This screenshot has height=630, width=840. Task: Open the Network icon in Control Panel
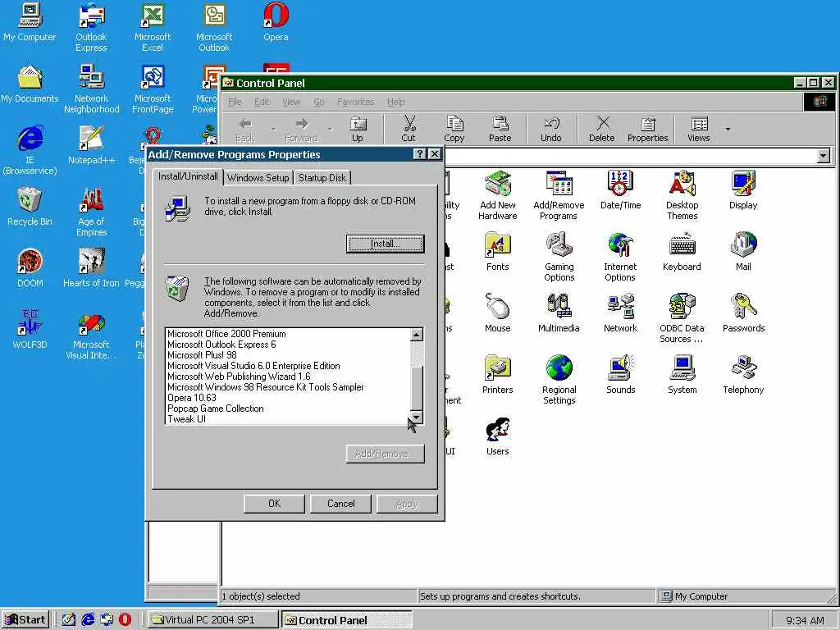[x=620, y=313]
